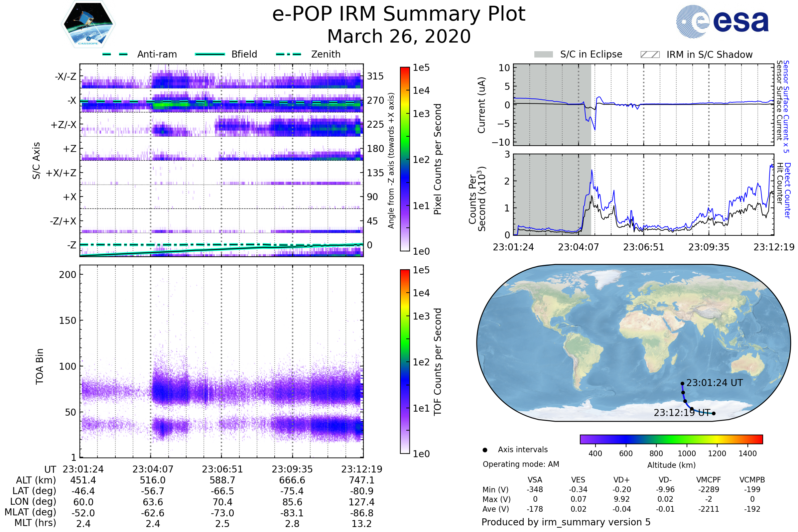Click the TOF Counts per Second colorbar
Viewport: 798px width, 532px height.
point(405,361)
